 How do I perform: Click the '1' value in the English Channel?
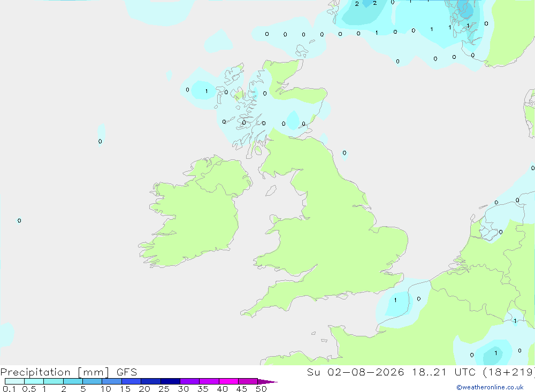395,300
